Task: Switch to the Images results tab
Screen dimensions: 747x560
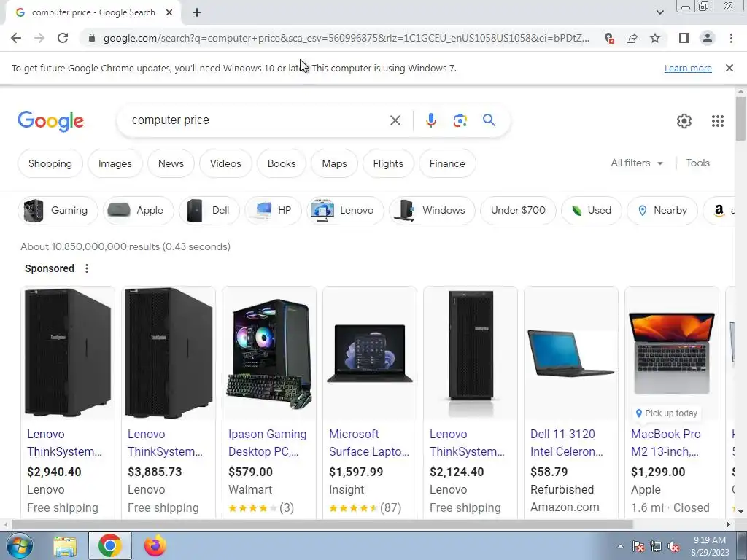Action: tap(115, 163)
